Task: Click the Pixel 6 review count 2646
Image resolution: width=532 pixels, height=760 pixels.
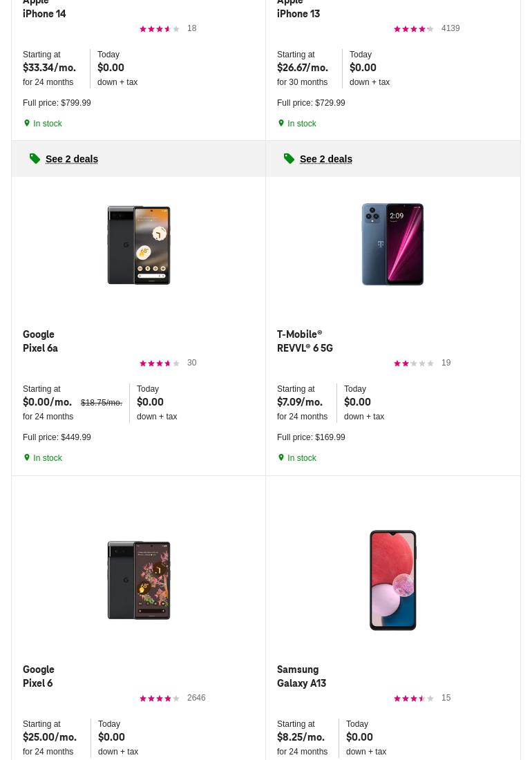Action: point(196,698)
